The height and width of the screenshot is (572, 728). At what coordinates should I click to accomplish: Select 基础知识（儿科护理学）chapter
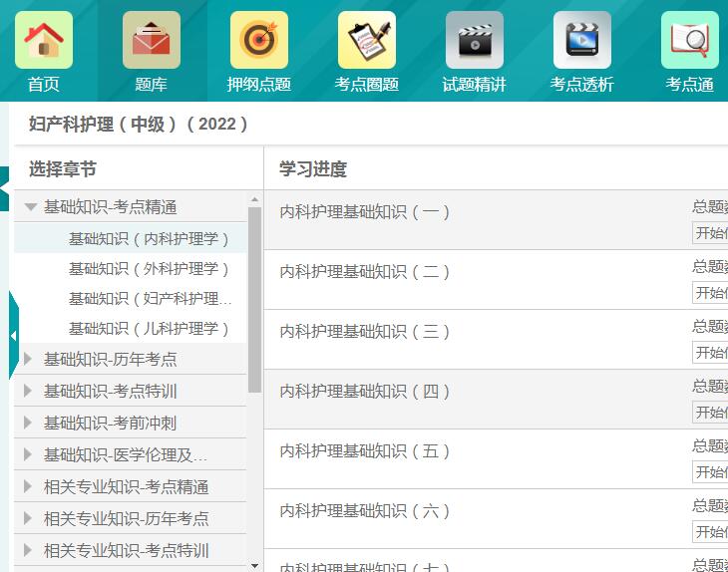coord(149,329)
